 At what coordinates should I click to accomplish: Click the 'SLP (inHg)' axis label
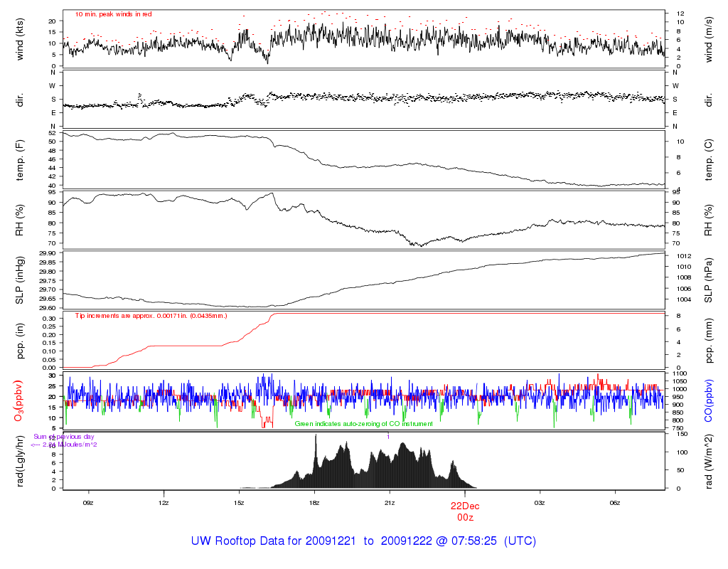point(19,280)
